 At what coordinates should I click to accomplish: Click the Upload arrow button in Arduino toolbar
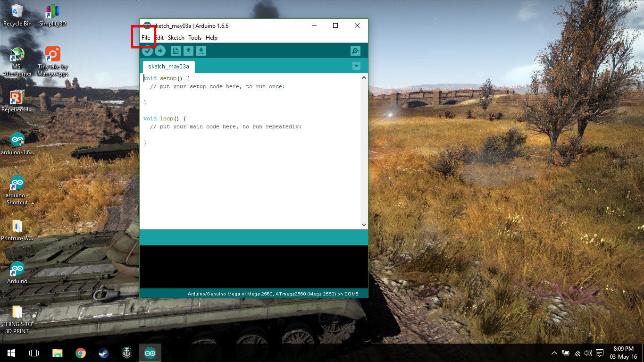click(x=160, y=51)
